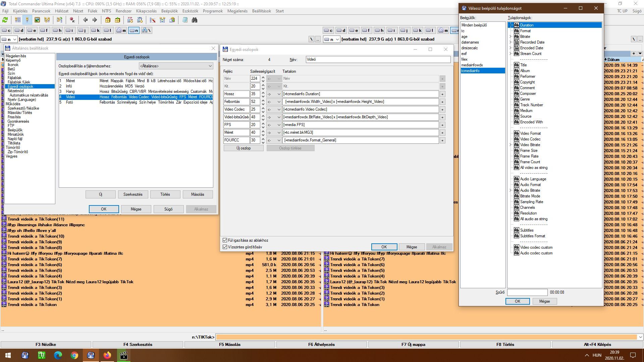Click the Szűrő filter input field
644x362 pixels.
(527, 292)
